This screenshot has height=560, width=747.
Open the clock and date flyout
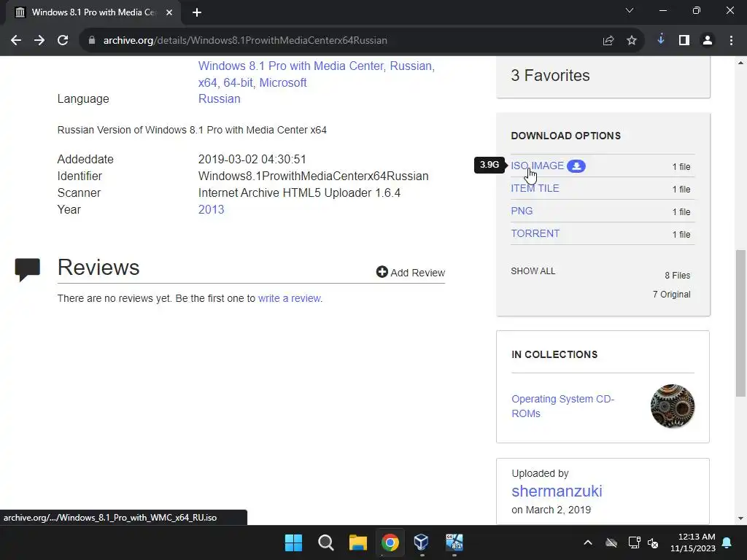693,542
